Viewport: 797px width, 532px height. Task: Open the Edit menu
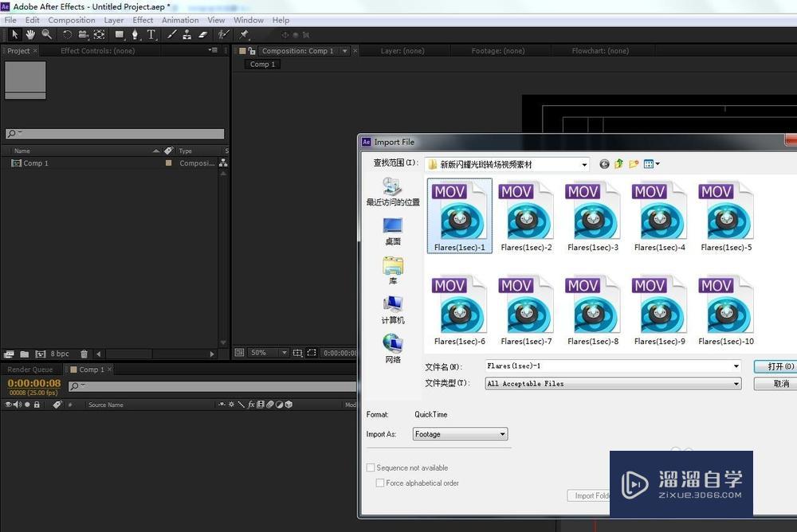(33, 20)
